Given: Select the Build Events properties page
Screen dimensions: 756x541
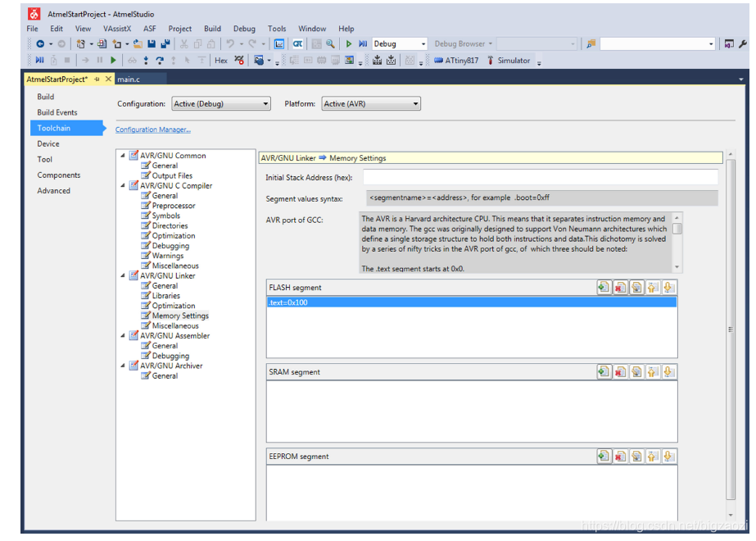Looking at the screenshot, I should (57, 112).
